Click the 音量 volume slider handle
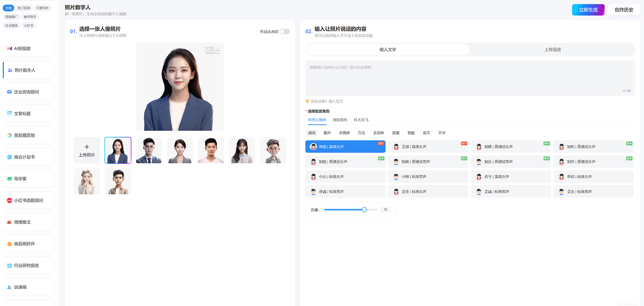 (x=364, y=210)
